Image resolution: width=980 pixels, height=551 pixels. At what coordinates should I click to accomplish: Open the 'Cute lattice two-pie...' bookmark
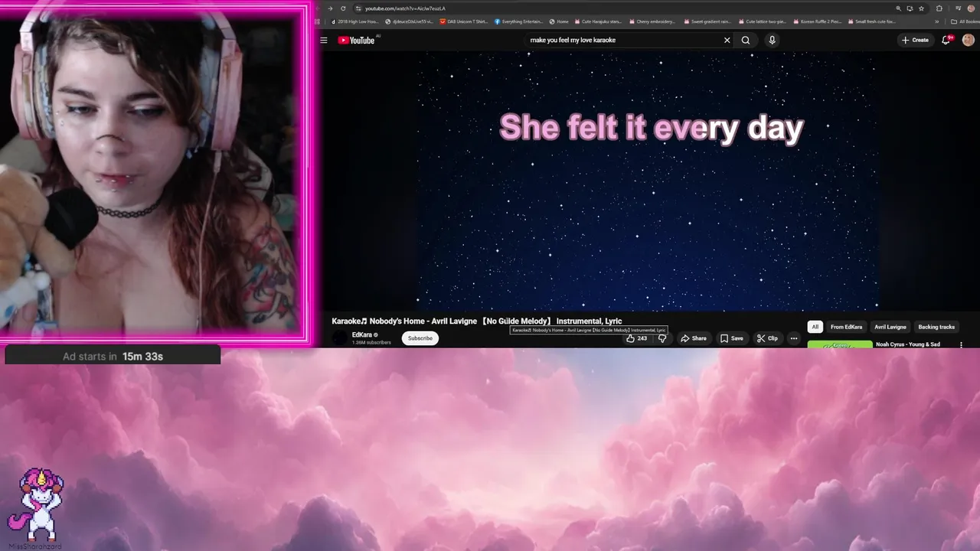[x=762, y=21]
